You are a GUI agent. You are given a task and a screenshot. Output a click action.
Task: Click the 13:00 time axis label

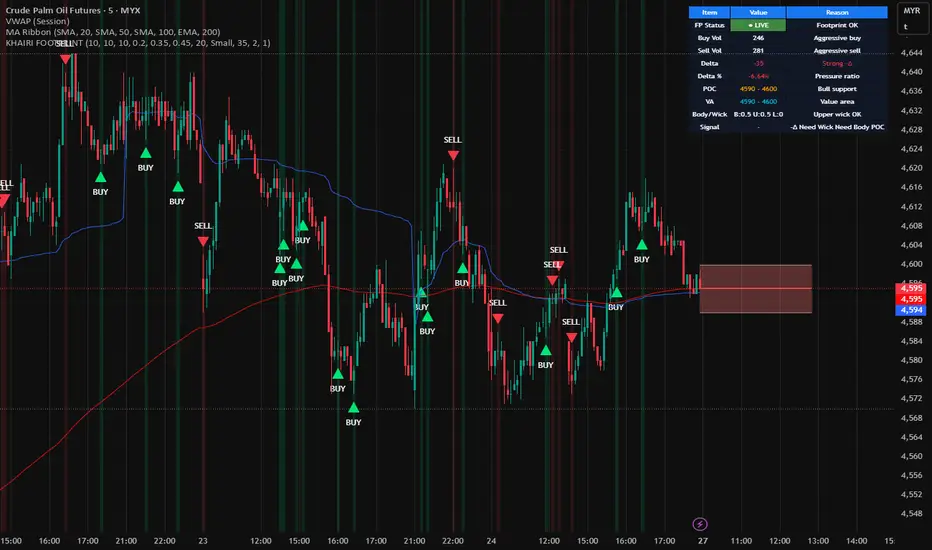click(818, 540)
